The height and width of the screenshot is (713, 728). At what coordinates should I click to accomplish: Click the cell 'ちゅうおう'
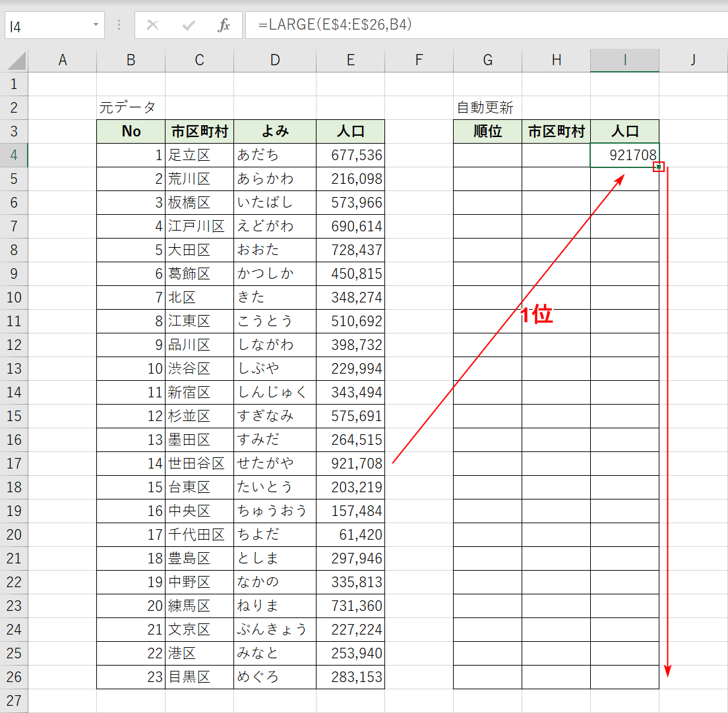[275, 511]
